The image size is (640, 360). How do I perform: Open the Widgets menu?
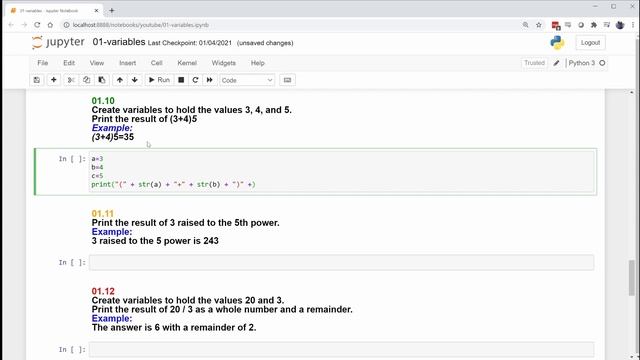click(223, 63)
